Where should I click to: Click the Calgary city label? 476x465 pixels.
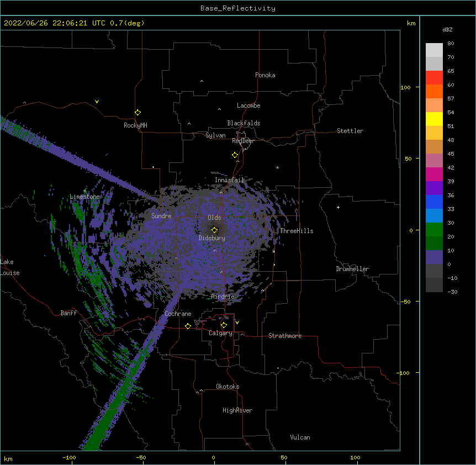[220, 333]
